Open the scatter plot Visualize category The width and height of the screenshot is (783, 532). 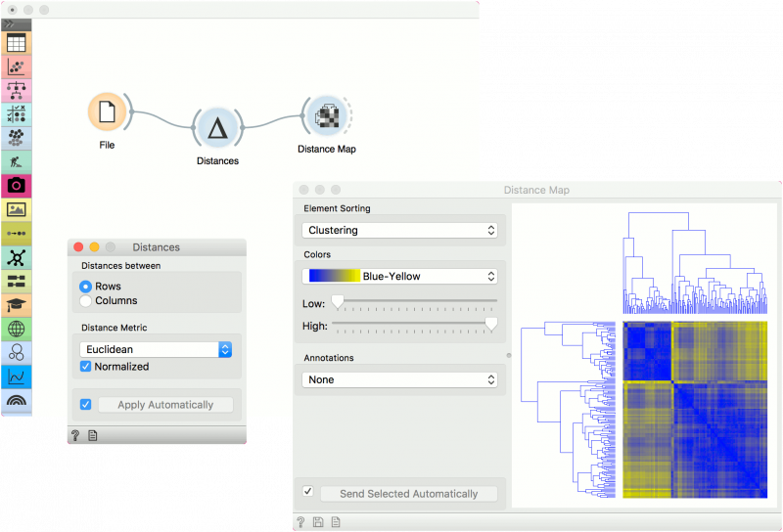16,67
